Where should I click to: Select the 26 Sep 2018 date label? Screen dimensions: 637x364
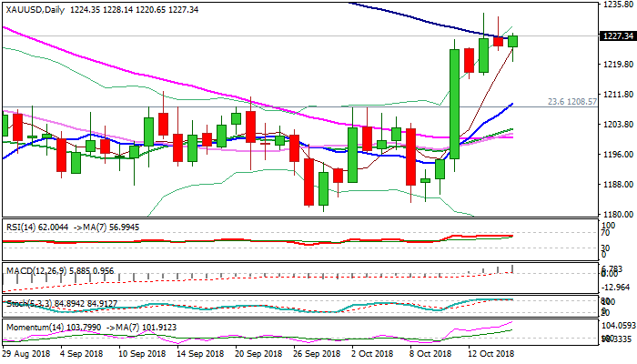(x=316, y=353)
